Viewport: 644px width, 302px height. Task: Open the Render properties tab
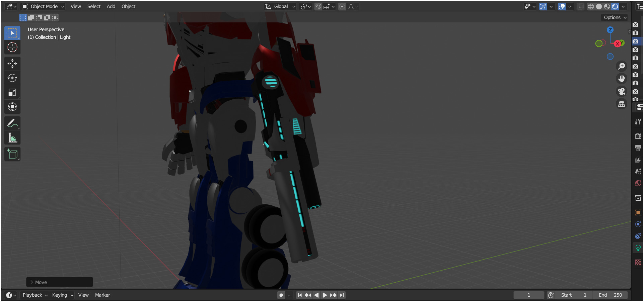coord(638,136)
